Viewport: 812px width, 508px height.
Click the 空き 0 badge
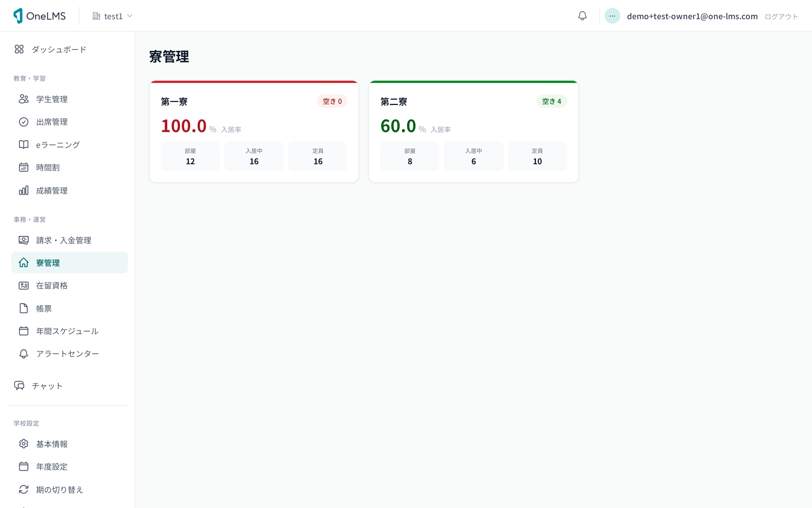[332, 101]
